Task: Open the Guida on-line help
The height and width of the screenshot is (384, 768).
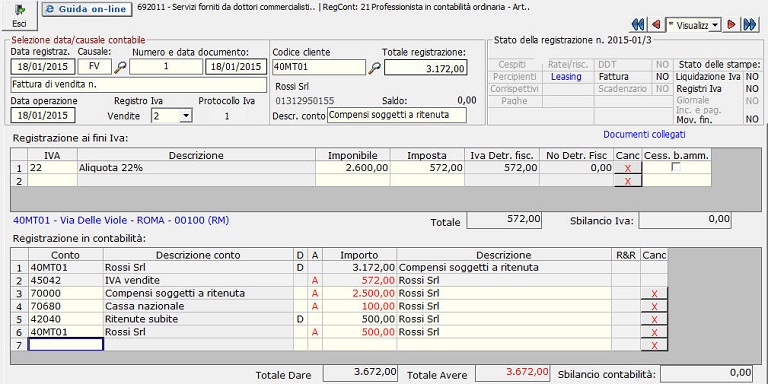Action: click(x=87, y=9)
